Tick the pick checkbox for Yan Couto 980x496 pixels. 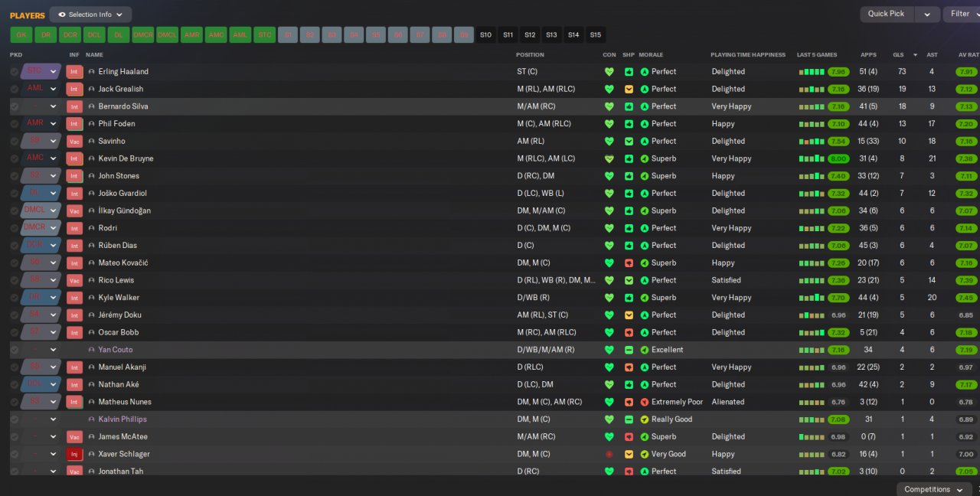15,351
